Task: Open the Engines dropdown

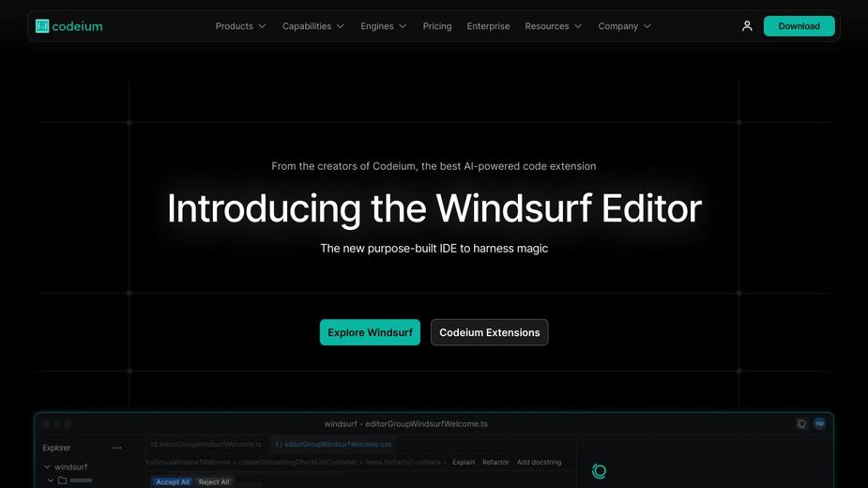Action: pos(384,26)
